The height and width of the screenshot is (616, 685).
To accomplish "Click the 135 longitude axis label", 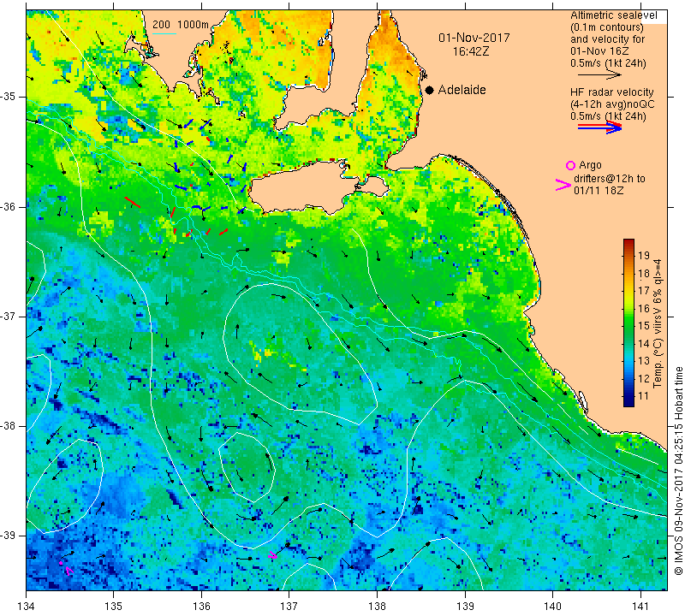I will [114, 607].
